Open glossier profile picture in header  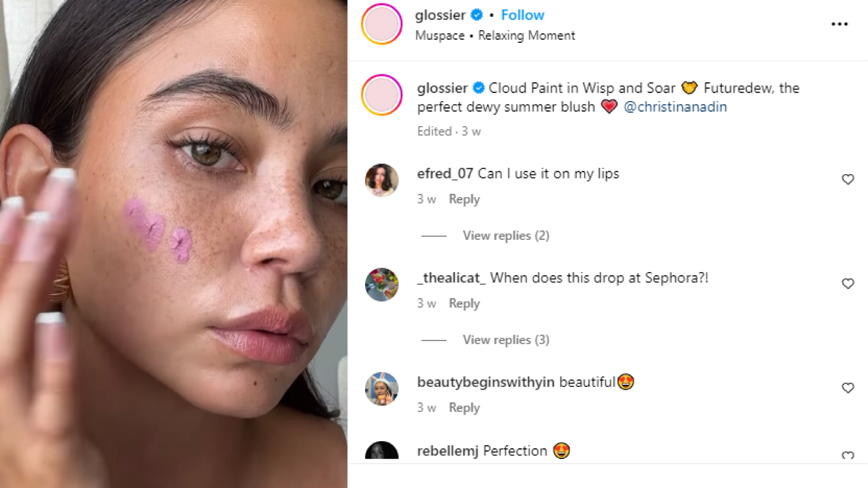382,24
